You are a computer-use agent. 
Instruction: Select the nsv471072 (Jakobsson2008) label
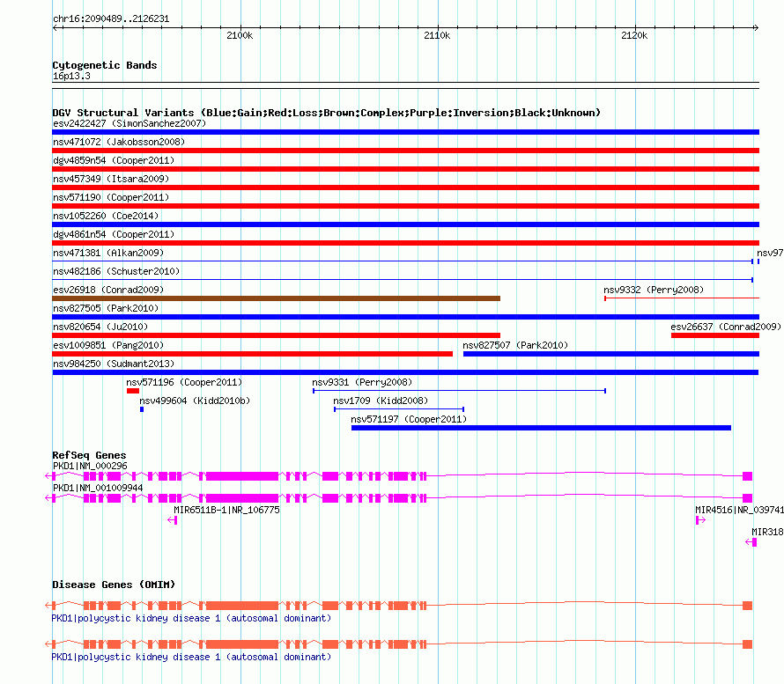[x=119, y=142]
